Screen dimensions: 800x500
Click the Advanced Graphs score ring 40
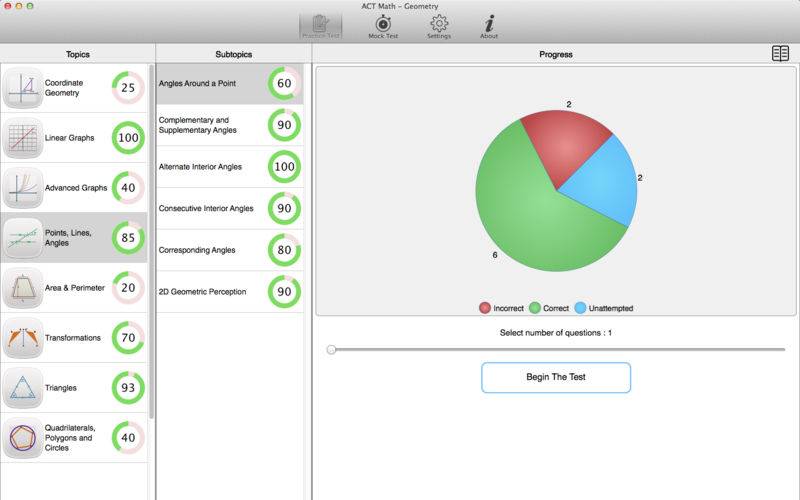(x=128, y=188)
